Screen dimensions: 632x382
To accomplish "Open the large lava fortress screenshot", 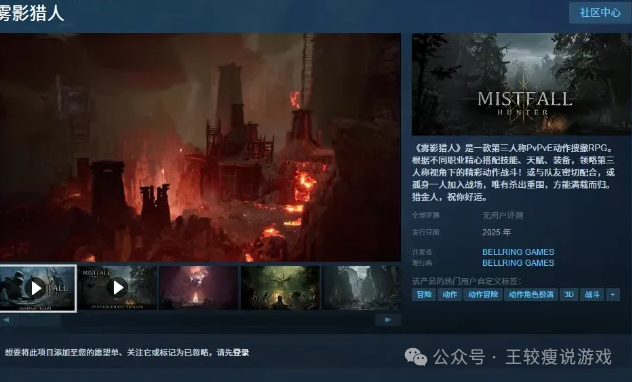I will click(200, 147).
